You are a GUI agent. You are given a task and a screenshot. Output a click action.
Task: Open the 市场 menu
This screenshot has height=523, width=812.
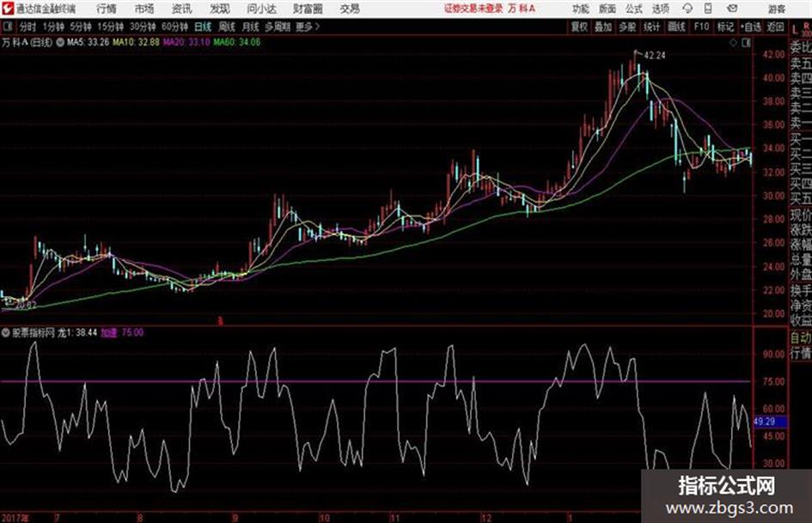(x=144, y=9)
